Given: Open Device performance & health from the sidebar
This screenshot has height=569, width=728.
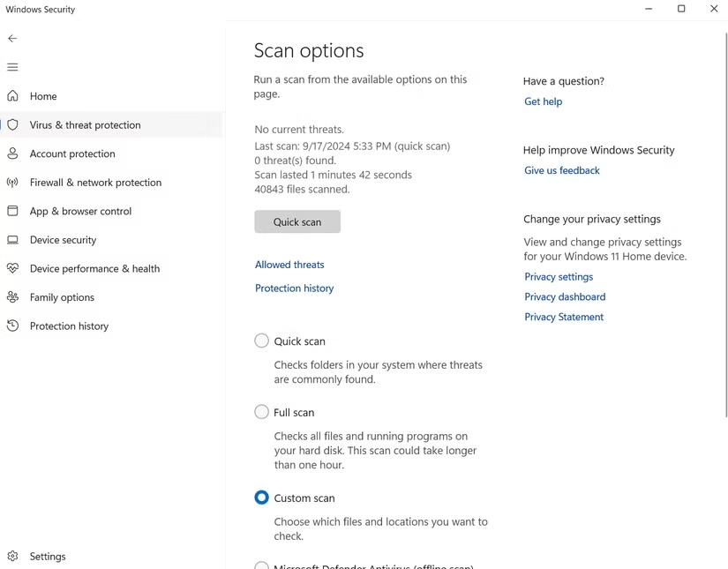Looking at the screenshot, I should coord(13,268).
